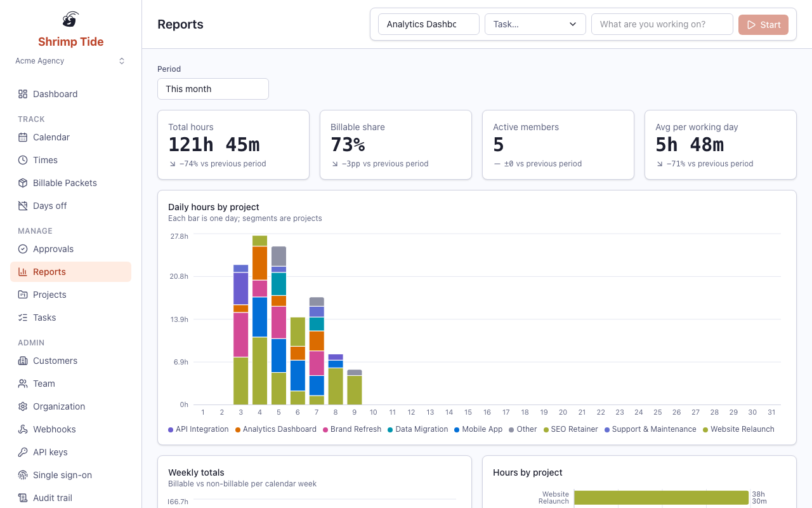Viewport: 812px width, 508px height.
Task: Open the Task... dropdown in timer bar
Action: (x=535, y=24)
